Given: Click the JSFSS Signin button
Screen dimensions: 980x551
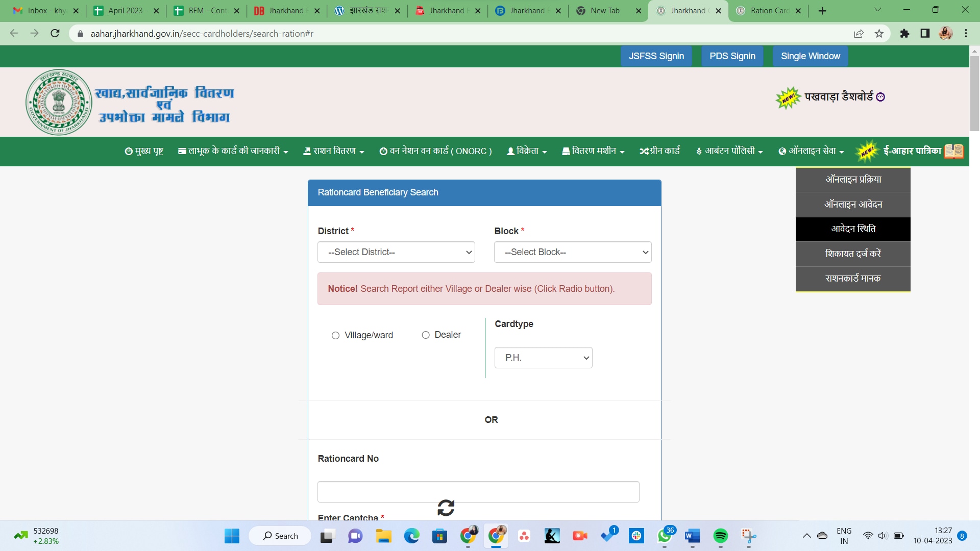Looking at the screenshot, I should [656, 56].
